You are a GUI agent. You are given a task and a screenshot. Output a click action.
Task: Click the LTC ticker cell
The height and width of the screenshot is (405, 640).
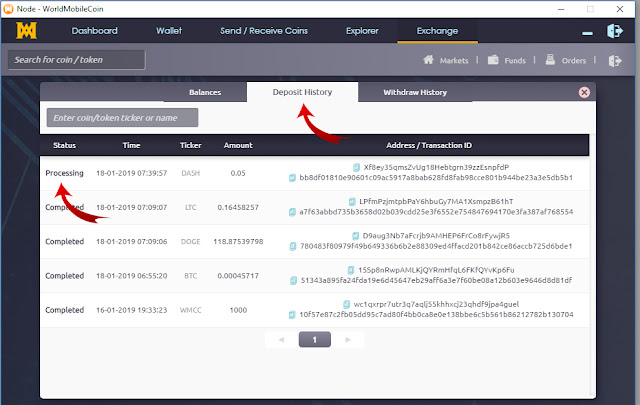point(191,207)
